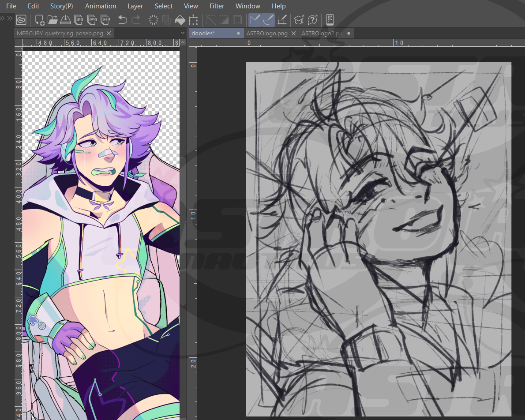This screenshot has height=420, width=525.
Task: Expand the left canvas tab list dropdown
Action: click(x=183, y=33)
